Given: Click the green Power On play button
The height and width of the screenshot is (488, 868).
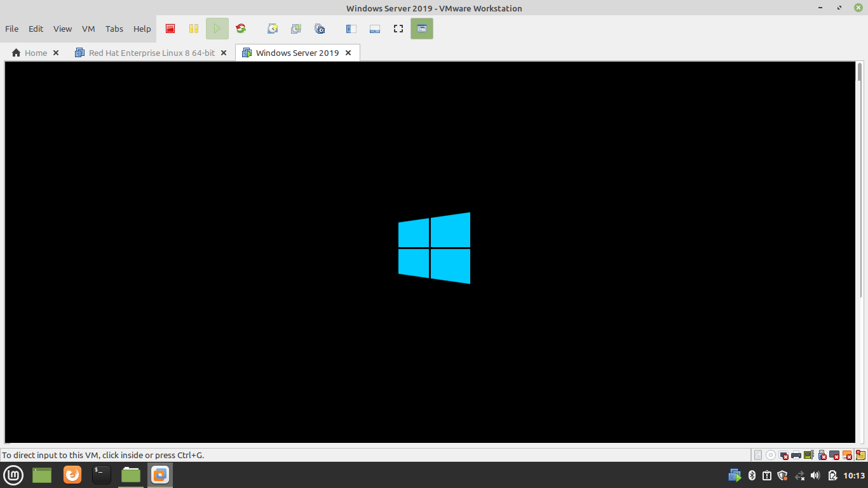Looking at the screenshot, I should pyautogui.click(x=217, y=29).
